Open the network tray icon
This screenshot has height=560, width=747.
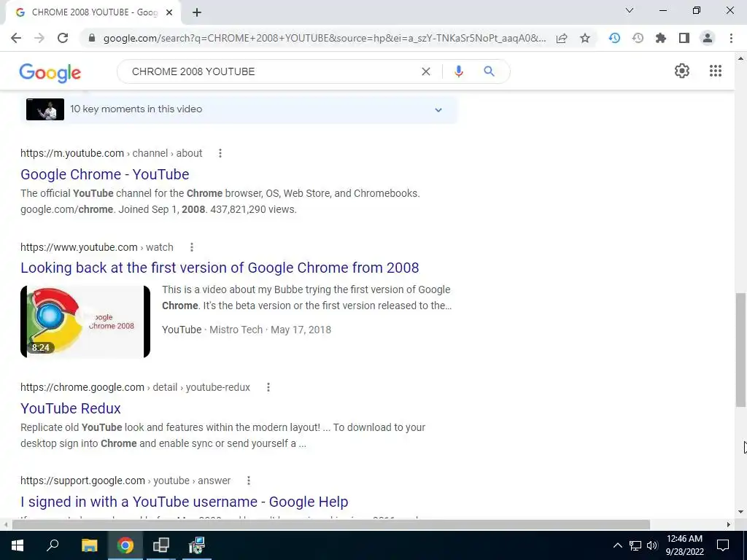(x=635, y=545)
